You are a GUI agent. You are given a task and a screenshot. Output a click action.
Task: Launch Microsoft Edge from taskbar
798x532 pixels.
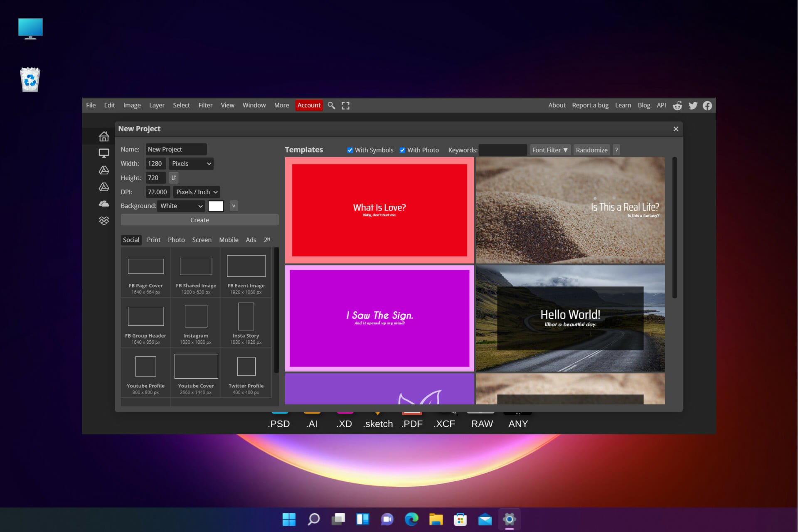click(x=411, y=519)
